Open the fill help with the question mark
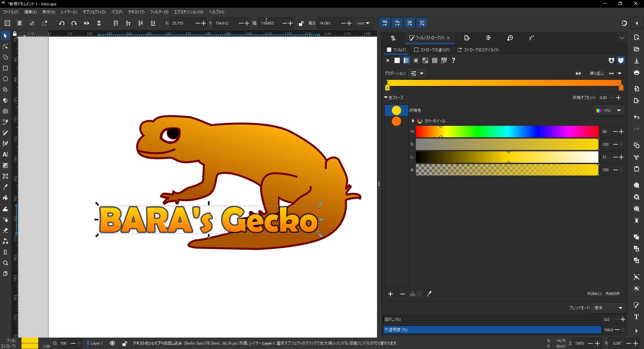This screenshot has width=644, height=349. 453,60
